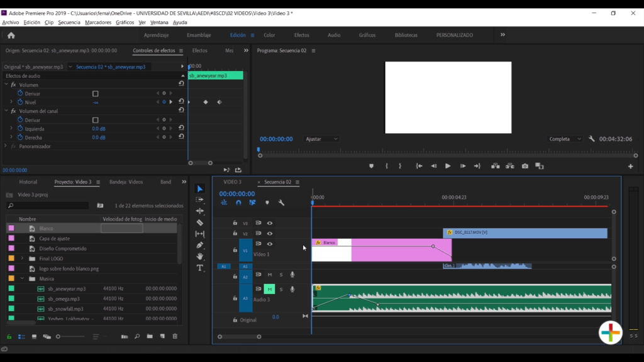The height and width of the screenshot is (362, 644).
Task: Toggle track lock on V3
Action: click(235, 223)
